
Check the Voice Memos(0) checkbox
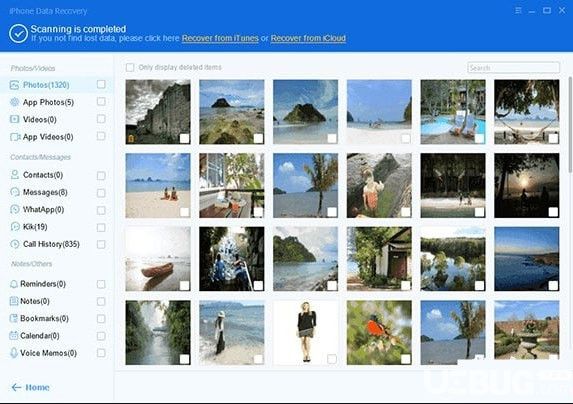coord(101,353)
